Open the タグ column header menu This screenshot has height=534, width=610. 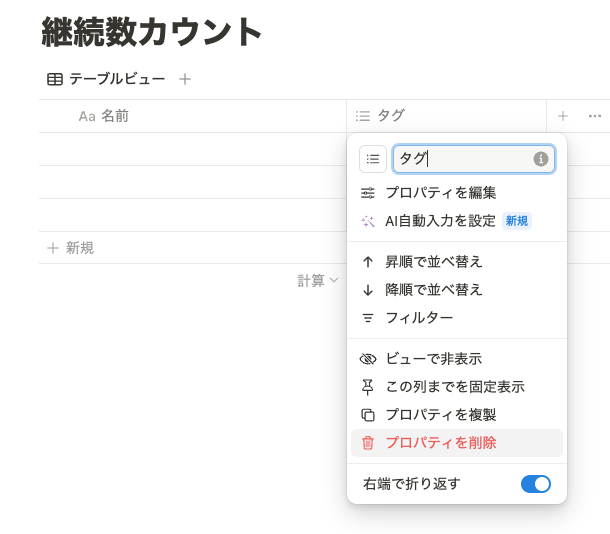[x=390, y=116]
